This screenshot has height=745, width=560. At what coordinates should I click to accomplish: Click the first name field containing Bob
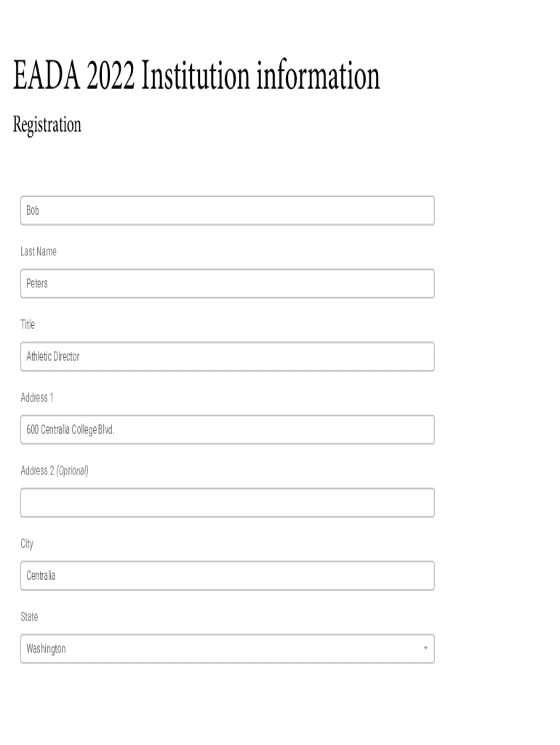tap(227, 211)
